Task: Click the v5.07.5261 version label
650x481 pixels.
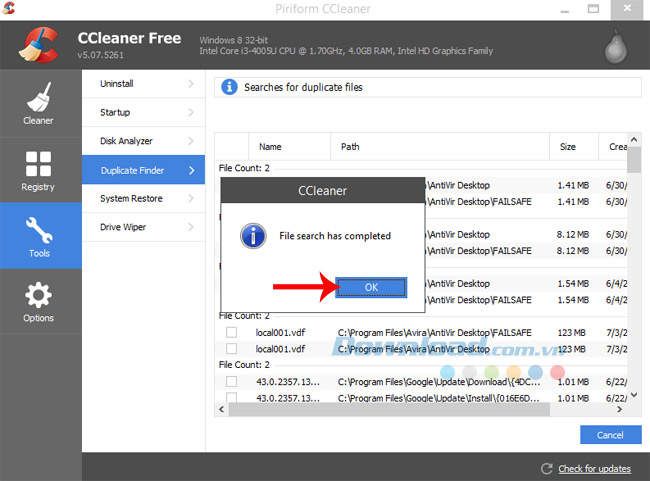Action: tap(100, 55)
